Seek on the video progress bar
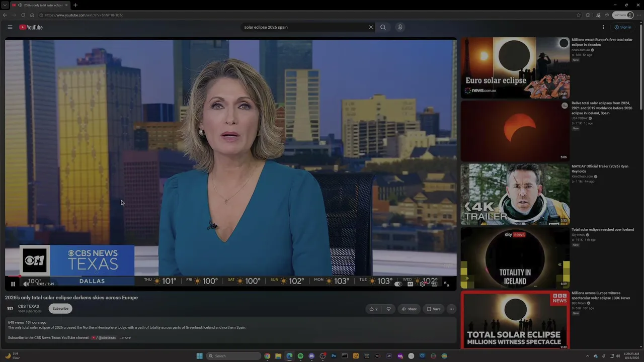The image size is (644, 362). click(x=231, y=276)
